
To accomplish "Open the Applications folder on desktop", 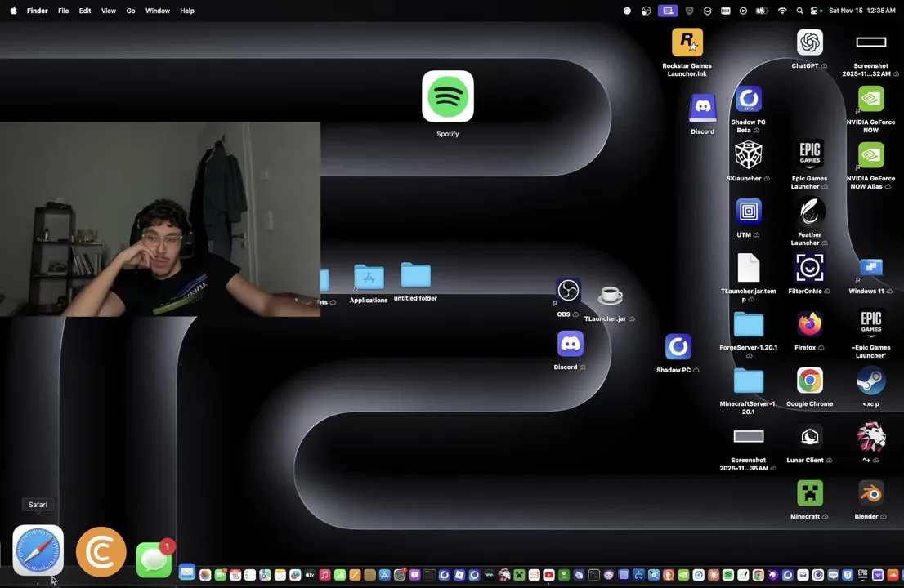I will pos(369,278).
